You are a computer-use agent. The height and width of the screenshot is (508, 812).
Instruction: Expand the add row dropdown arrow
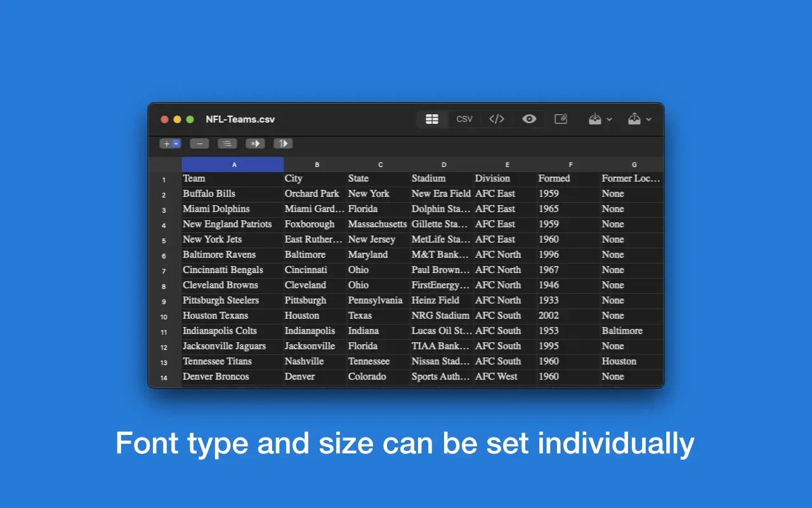pyautogui.click(x=176, y=144)
